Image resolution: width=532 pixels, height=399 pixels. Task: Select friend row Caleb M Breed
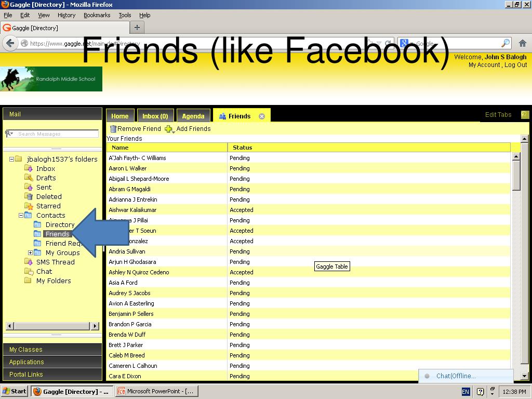tap(308, 355)
